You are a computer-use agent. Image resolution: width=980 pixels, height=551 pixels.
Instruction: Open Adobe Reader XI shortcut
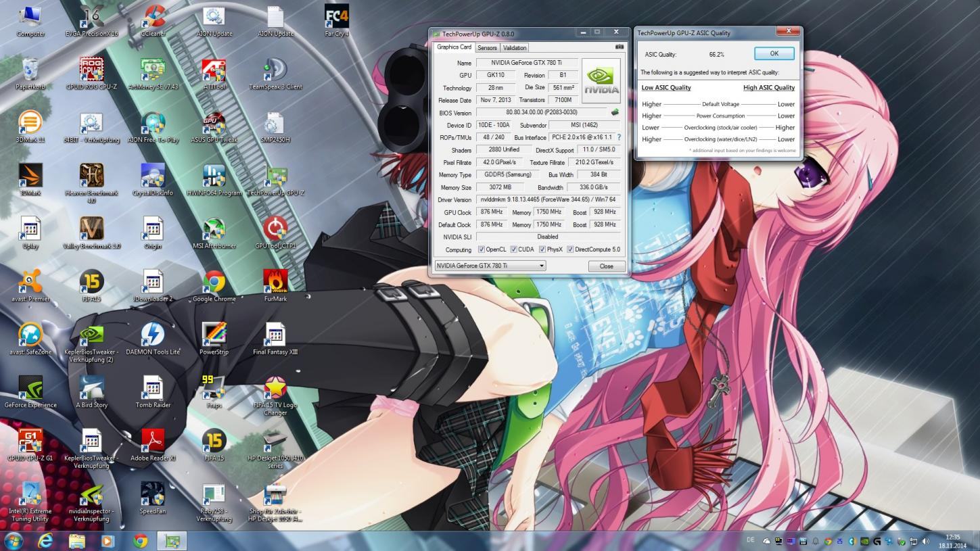tap(153, 445)
